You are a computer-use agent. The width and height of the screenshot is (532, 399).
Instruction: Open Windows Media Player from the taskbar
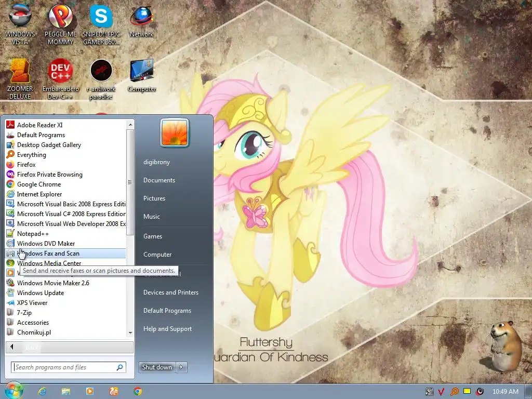(x=90, y=391)
